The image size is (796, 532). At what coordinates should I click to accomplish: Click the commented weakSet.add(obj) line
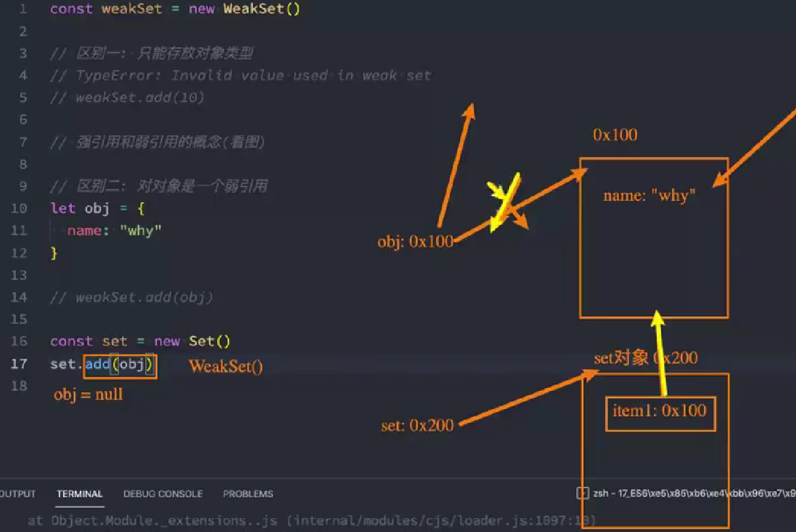[144, 297]
